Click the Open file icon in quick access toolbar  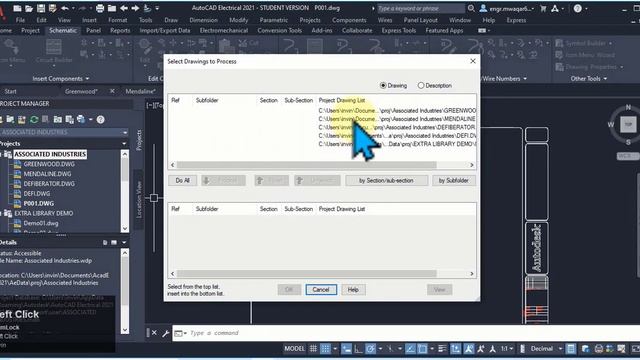29,8
